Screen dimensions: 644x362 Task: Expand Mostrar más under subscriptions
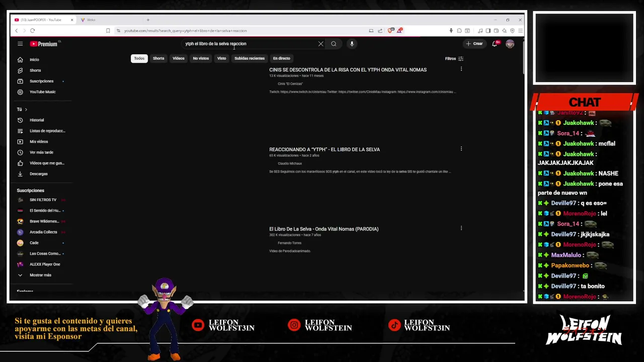(41, 275)
